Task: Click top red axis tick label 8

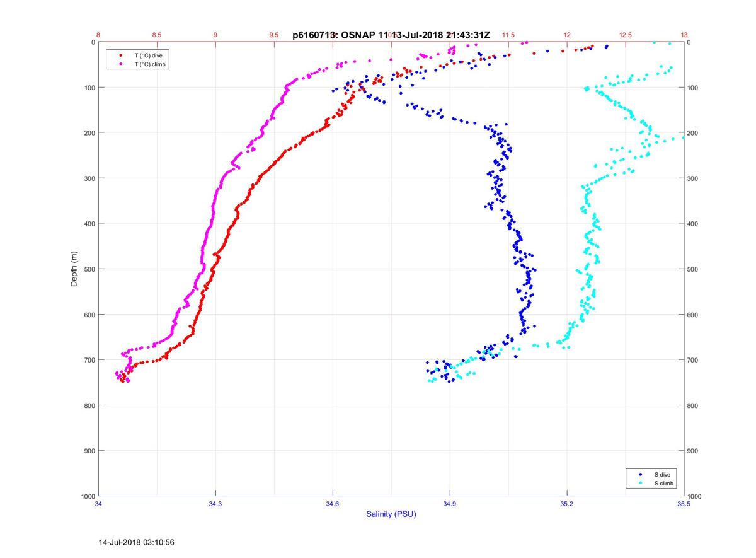Action: [98, 35]
